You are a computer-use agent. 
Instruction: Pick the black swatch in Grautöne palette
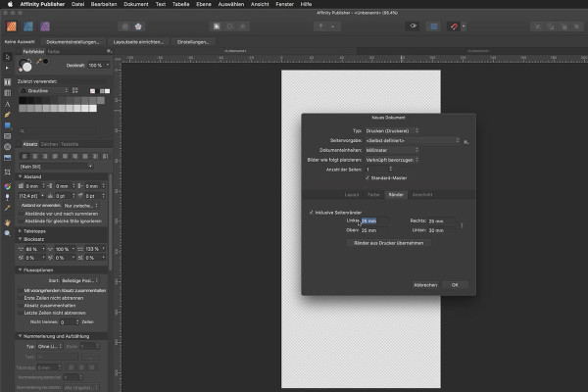tap(23, 101)
